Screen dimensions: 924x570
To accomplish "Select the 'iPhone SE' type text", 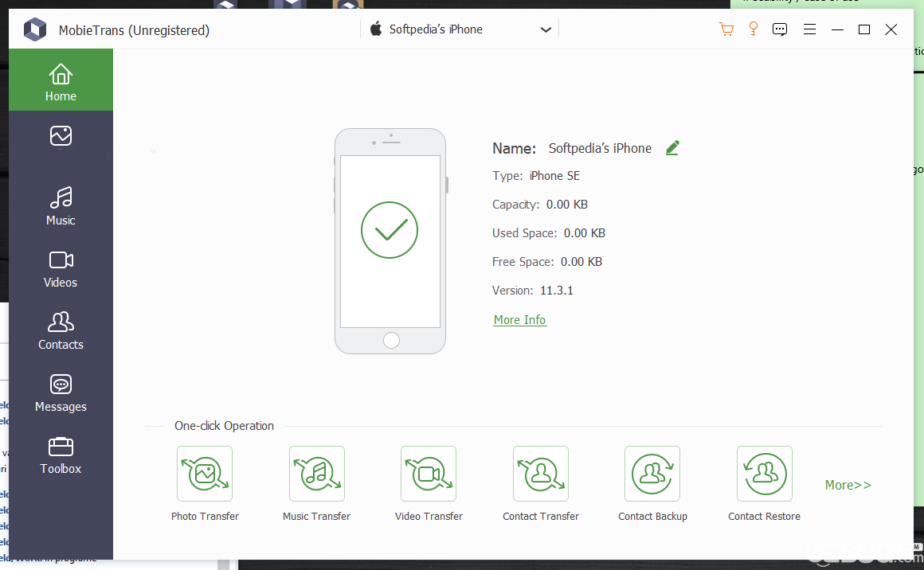I will click(554, 176).
